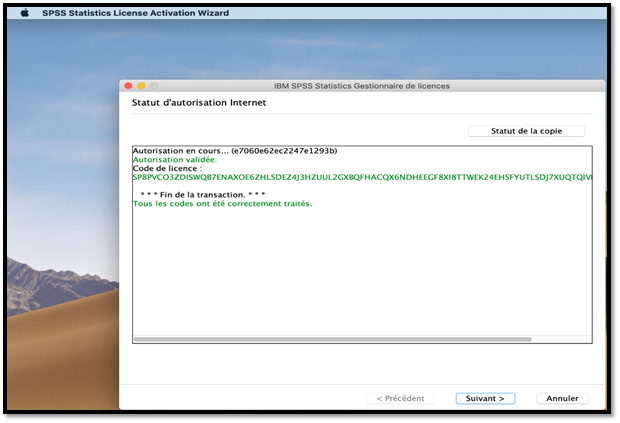Go back with the < Précédent button
This screenshot has width=620, height=423.
(400, 398)
